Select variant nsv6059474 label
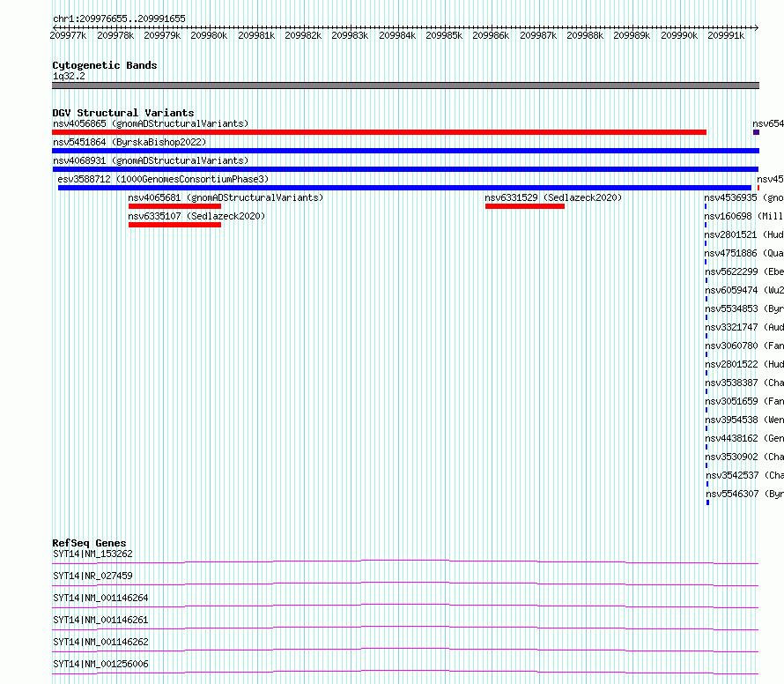Screen dimensions: 784x684 point(744,290)
